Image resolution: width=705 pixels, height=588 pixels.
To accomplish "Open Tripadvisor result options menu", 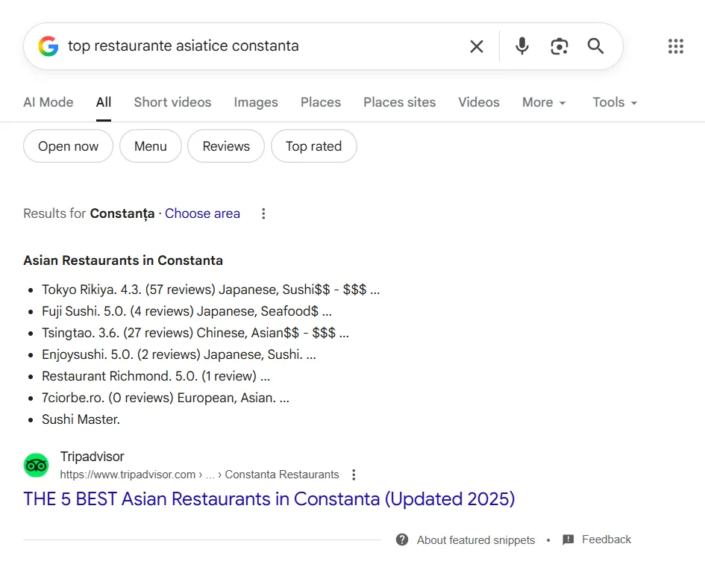I will pos(354,475).
